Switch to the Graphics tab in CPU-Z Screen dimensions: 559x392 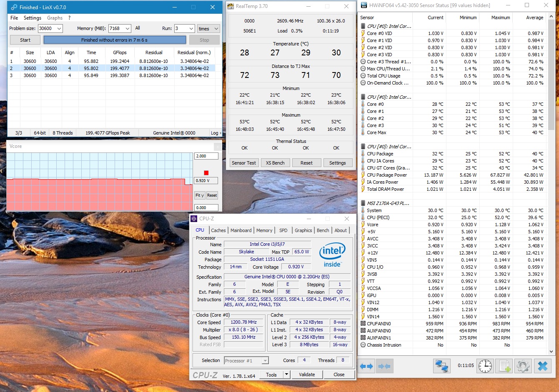(303, 230)
